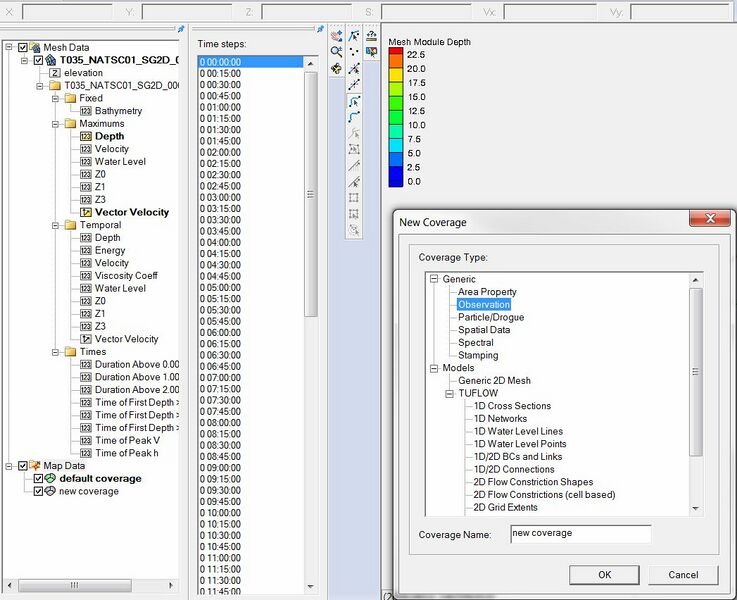The image size is (737, 600).
Task: Activate the Select Feature Arc tool
Action: coord(354,101)
